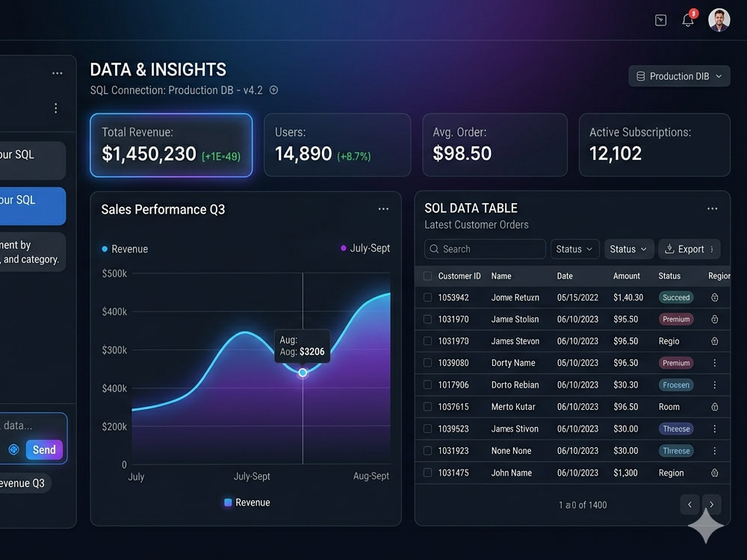The width and height of the screenshot is (747, 560).
Task: Check the row for customer 1037615
Action: (x=427, y=407)
